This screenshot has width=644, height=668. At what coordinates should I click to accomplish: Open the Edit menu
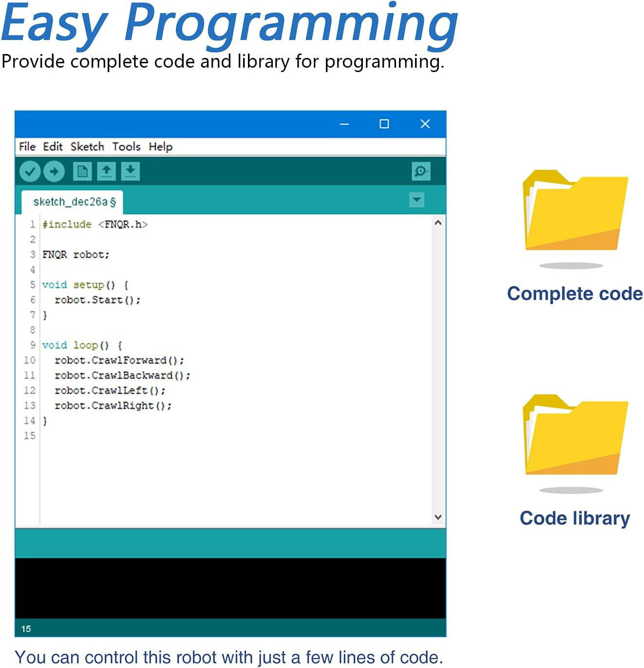[53, 147]
